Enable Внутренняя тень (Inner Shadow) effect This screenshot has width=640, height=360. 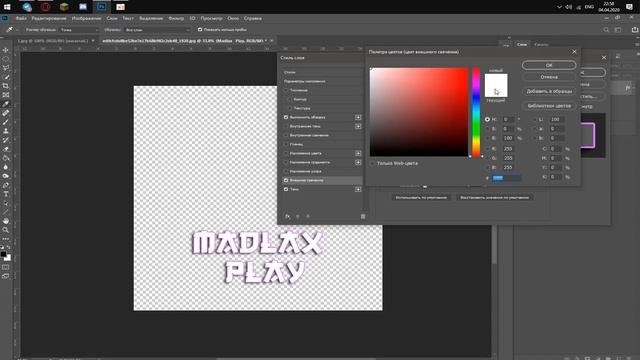(x=286, y=126)
